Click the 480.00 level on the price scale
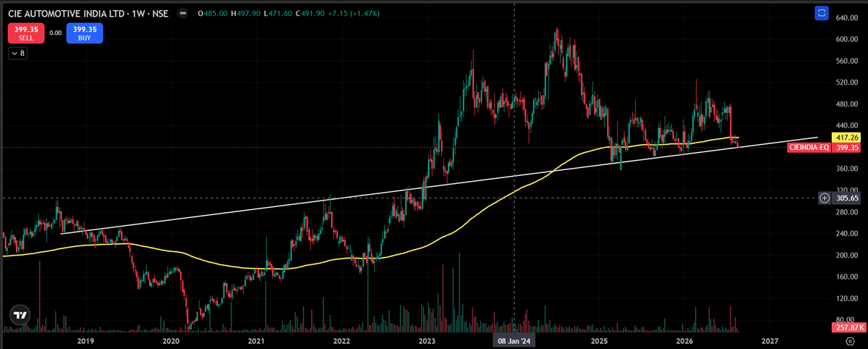 coord(847,104)
